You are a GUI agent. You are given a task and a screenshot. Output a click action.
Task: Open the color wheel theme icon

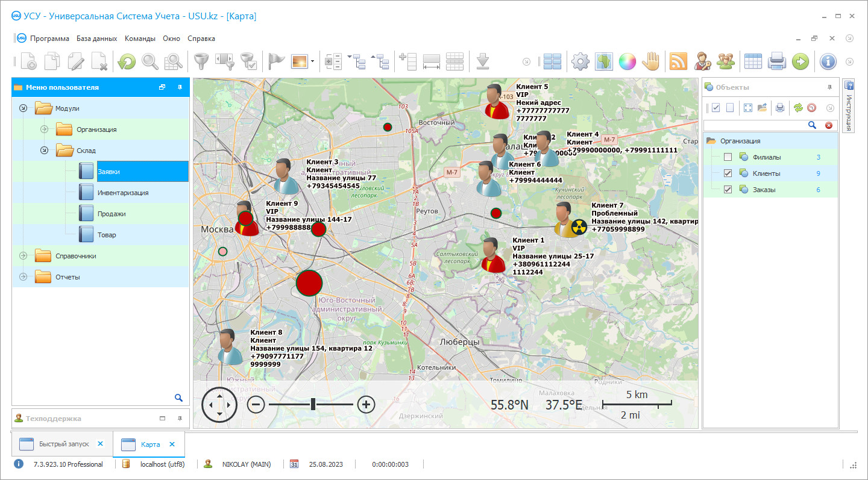point(627,61)
